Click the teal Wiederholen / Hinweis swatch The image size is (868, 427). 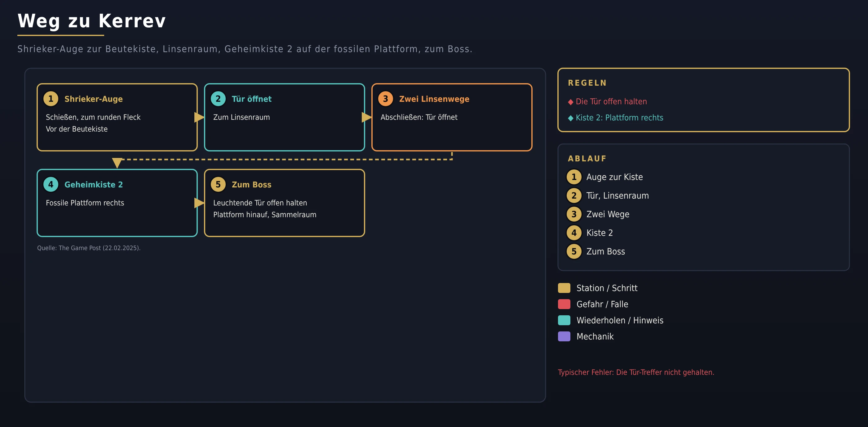(564, 321)
